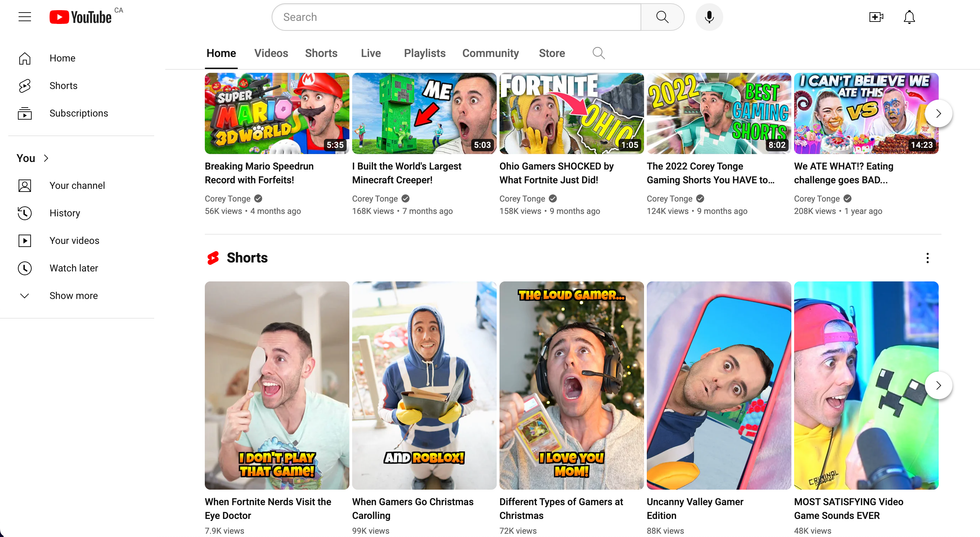
Task: Click the search magnifier button
Action: pyautogui.click(x=662, y=17)
